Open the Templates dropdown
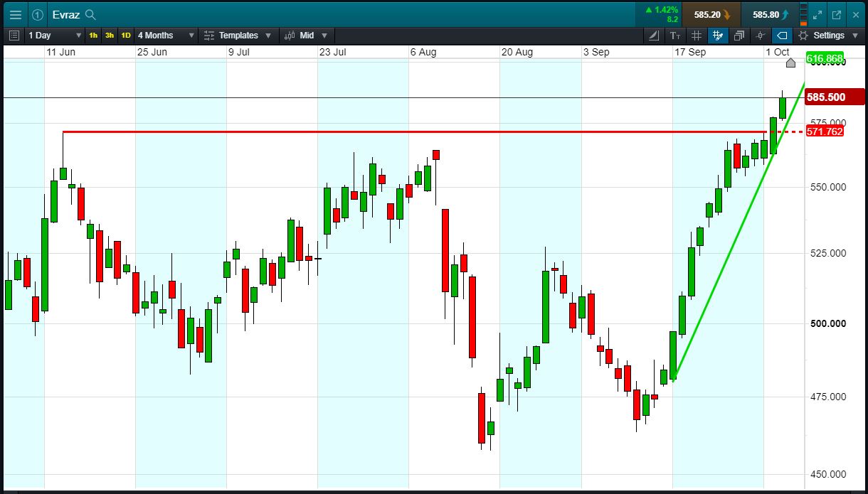Screen dimensions: 868x494 [238, 35]
